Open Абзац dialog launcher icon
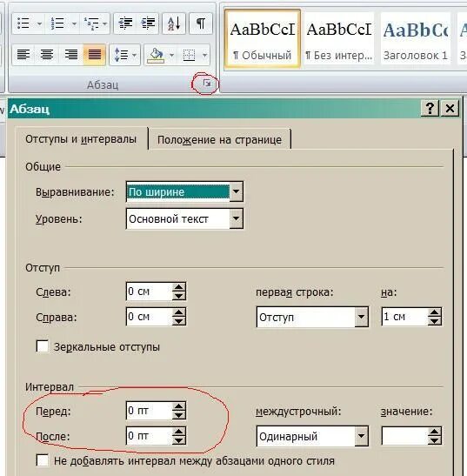This screenshot has width=467, height=476. (207, 84)
